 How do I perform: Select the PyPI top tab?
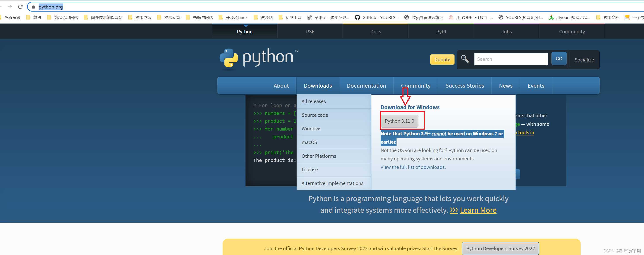click(x=441, y=31)
